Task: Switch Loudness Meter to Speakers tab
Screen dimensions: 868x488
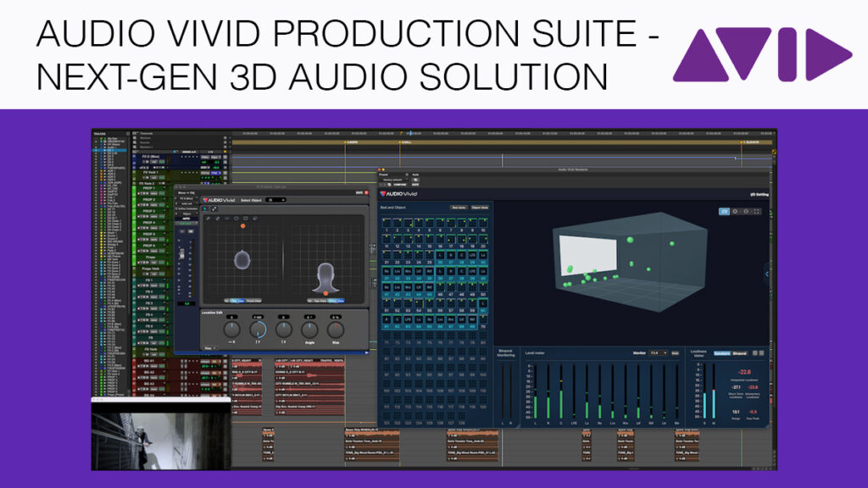Action: [721, 352]
